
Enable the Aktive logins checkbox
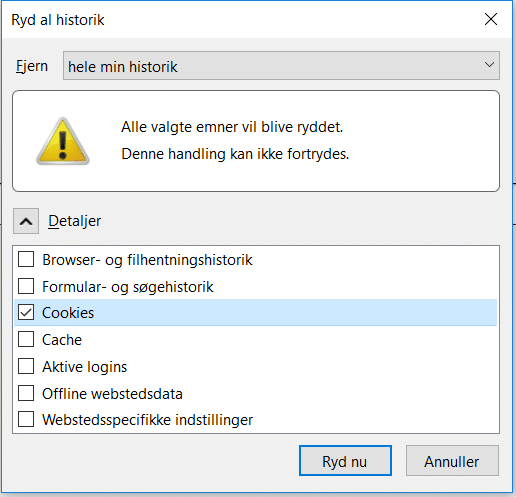coord(26,366)
